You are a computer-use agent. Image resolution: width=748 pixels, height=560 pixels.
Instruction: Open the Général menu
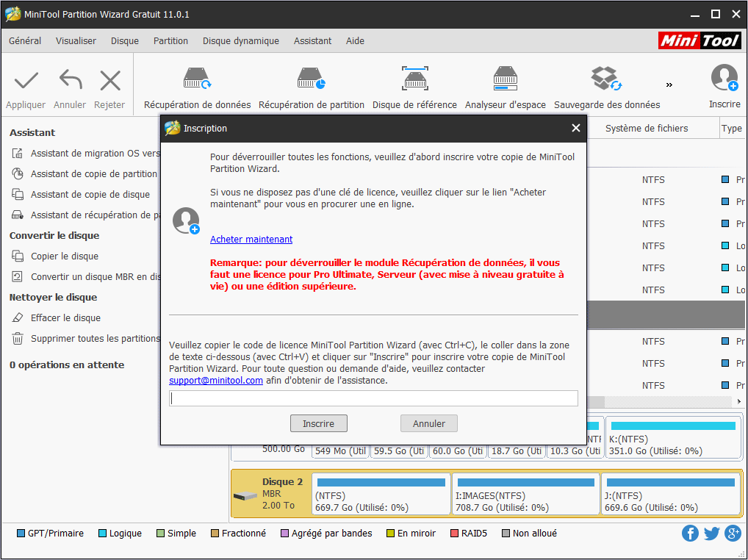point(25,41)
